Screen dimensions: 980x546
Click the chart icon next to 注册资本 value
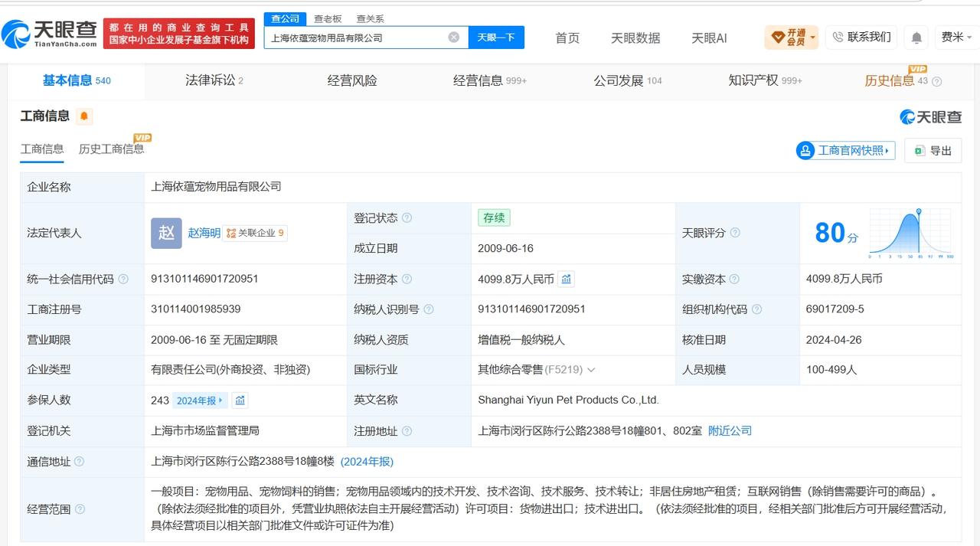pos(566,279)
